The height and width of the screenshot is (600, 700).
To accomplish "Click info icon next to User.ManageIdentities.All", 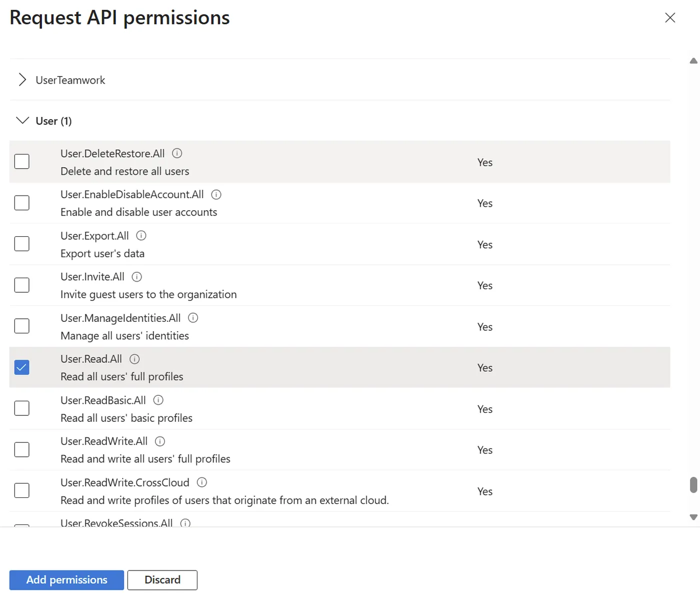I will click(x=193, y=318).
